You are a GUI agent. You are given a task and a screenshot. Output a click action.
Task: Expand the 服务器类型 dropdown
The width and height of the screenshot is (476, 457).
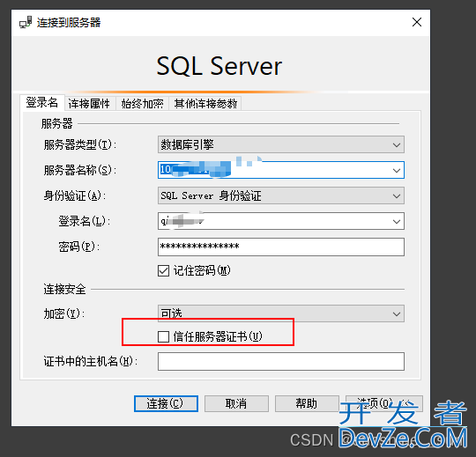click(397, 145)
